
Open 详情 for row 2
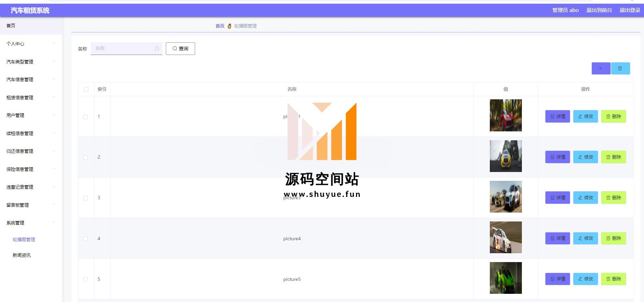[x=557, y=157]
